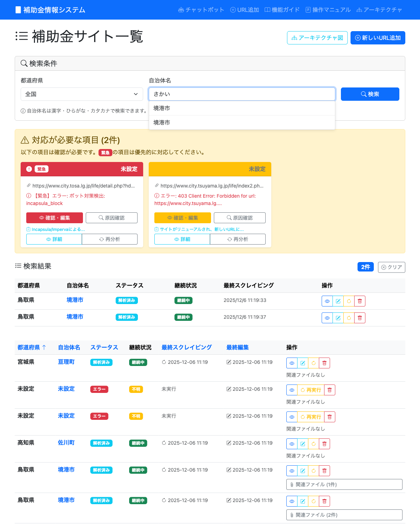Toggle visibility eye icon on the 高知県 row
This screenshot has height=529, width=420.
(292, 443)
